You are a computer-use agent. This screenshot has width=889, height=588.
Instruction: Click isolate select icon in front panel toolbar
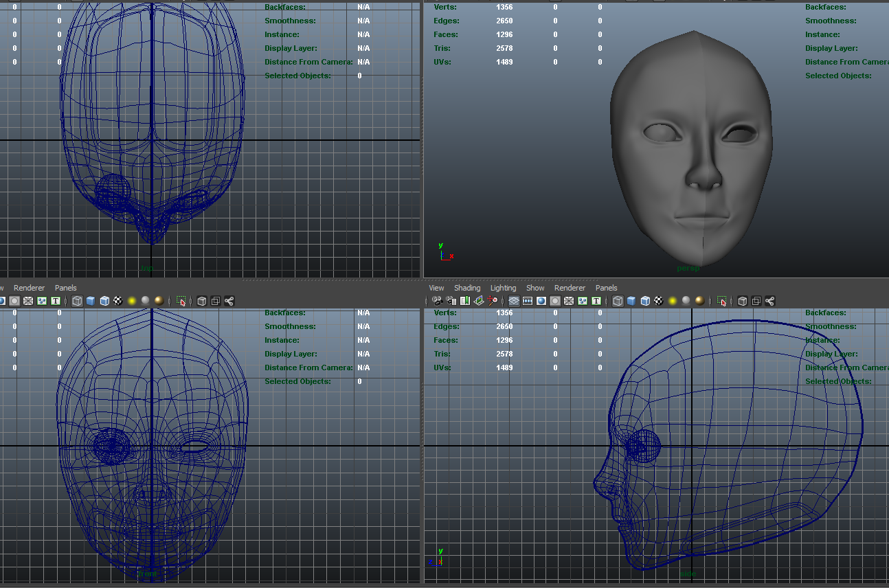[181, 301]
